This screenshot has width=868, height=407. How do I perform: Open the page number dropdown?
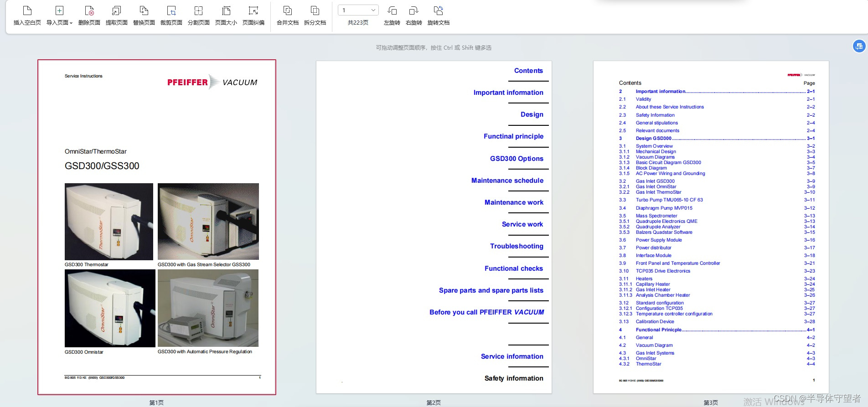tap(358, 10)
